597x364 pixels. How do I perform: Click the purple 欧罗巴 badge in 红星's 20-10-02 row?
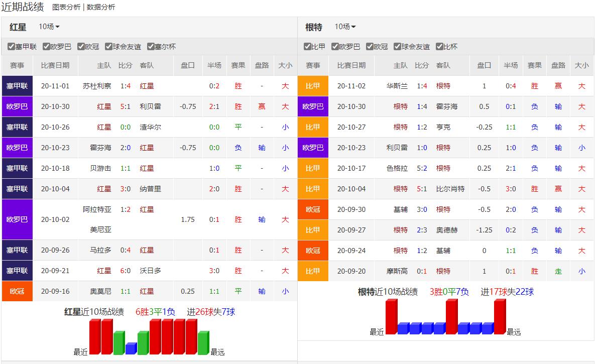pyautogui.click(x=17, y=219)
